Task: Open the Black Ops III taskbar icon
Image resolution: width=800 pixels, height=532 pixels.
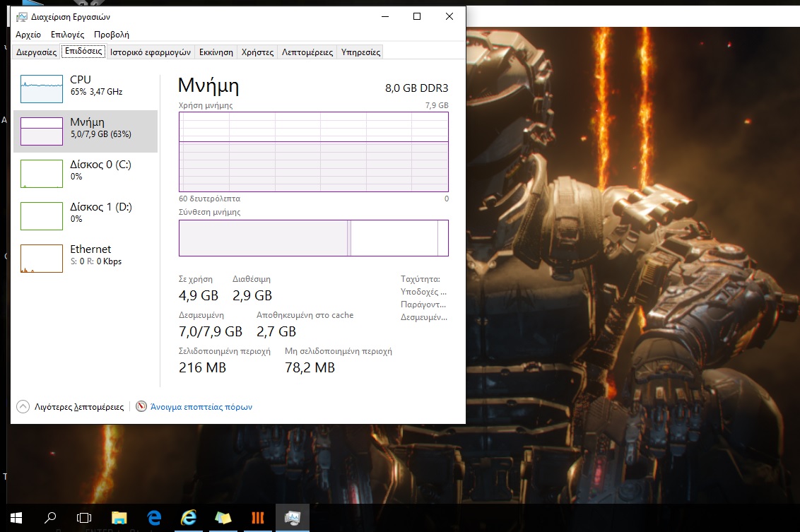Action: 258,519
